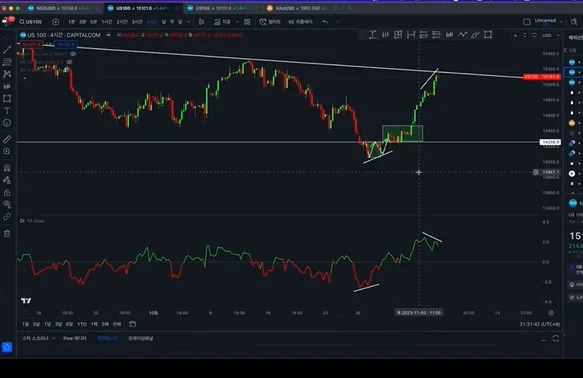Click the favorites toolbar rectangle icon
The width and height of the screenshot is (583, 378).
[x=488, y=35]
